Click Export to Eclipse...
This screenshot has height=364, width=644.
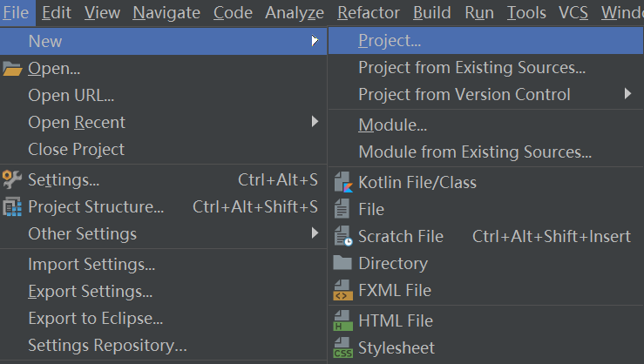95,319
